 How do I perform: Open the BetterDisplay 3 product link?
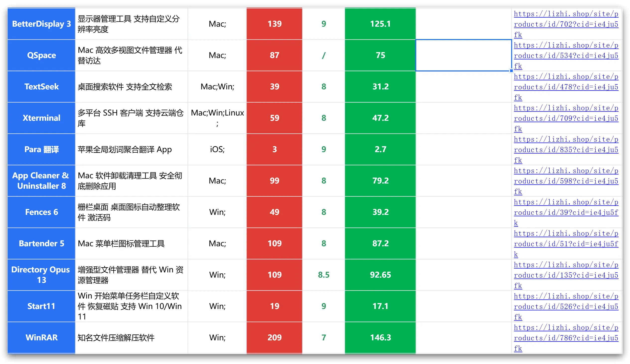(x=566, y=24)
